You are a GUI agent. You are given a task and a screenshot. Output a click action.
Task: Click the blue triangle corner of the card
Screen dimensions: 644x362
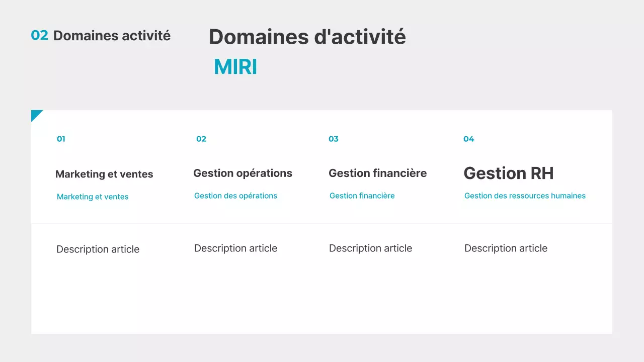[x=35, y=114]
